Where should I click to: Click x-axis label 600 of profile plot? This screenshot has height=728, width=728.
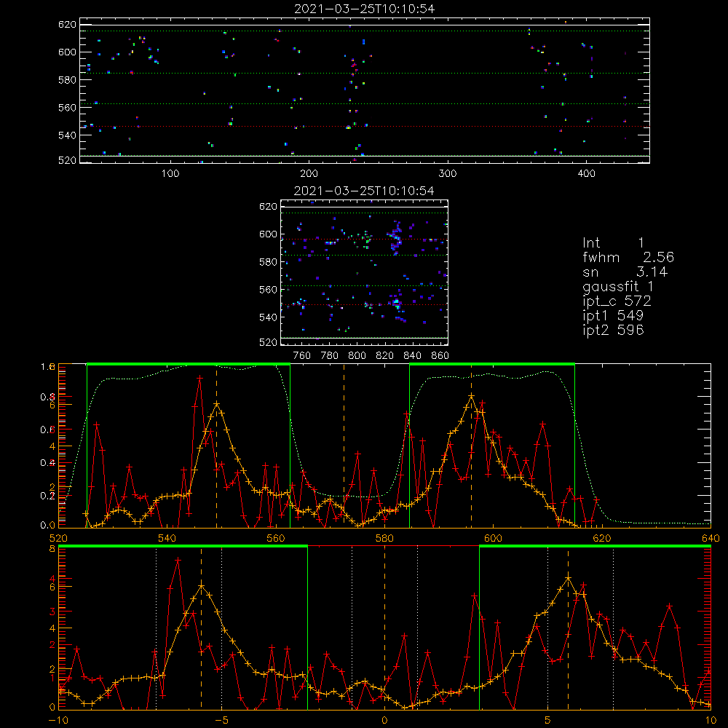tap(493, 539)
